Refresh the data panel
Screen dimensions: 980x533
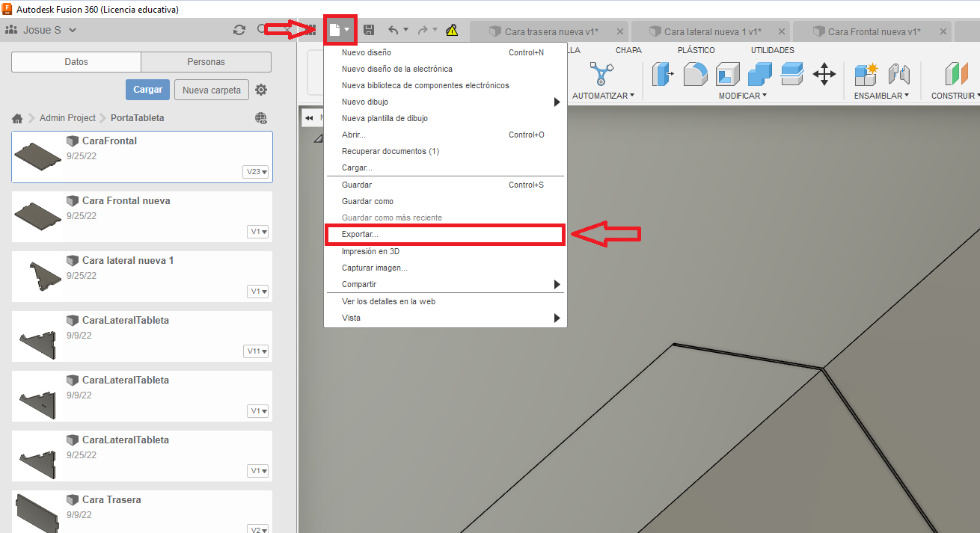(239, 30)
